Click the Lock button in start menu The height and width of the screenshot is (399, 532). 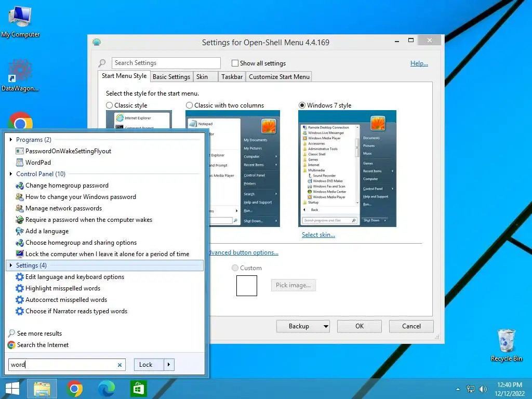[x=149, y=365]
